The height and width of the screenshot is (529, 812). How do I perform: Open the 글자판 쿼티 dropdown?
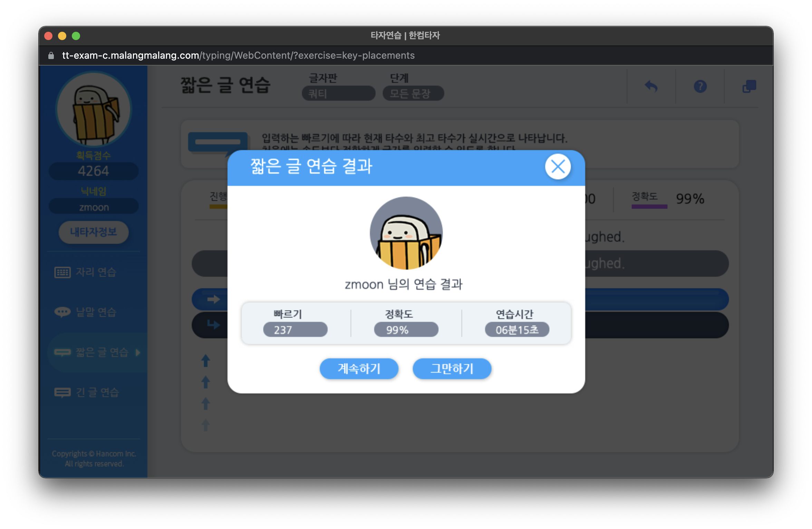coord(338,93)
